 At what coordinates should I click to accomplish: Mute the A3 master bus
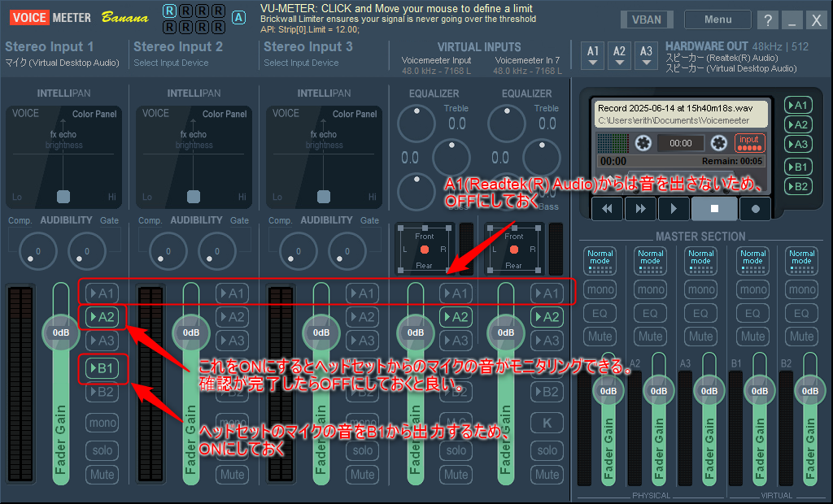(700, 337)
